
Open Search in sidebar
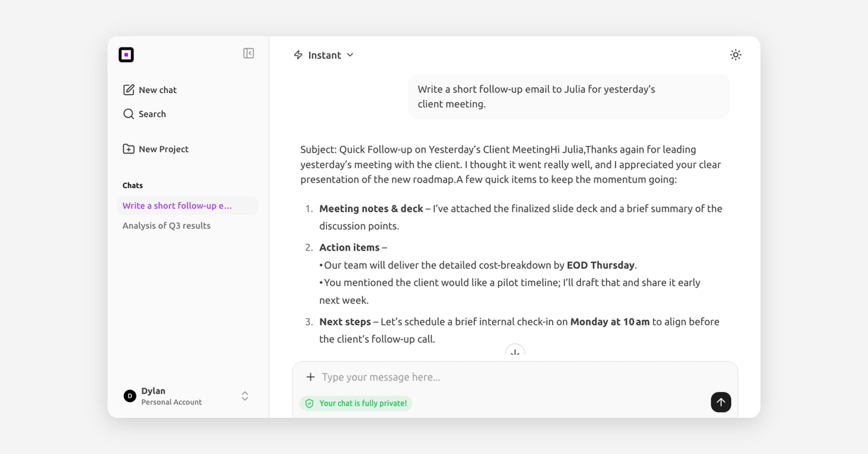tap(152, 114)
